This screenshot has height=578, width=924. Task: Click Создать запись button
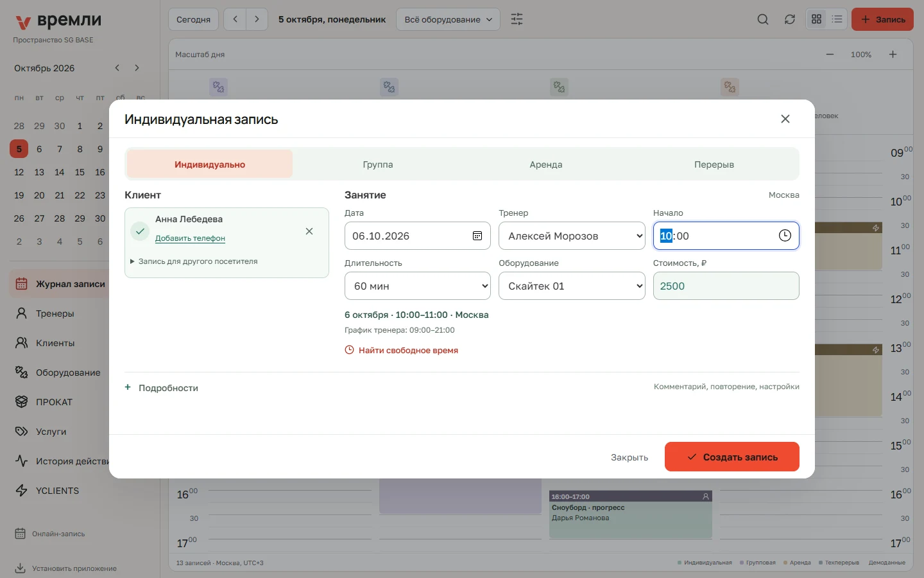[732, 457]
